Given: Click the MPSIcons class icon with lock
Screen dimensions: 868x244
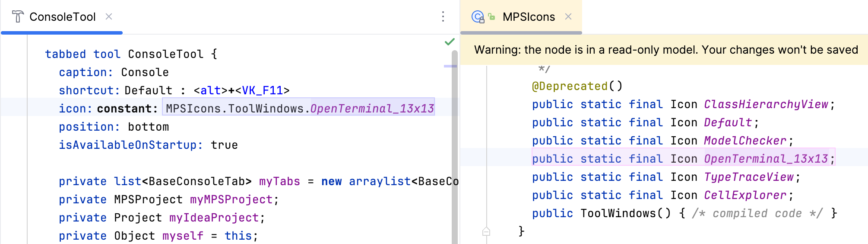Looking at the screenshot, I should (x=478, y=17).
